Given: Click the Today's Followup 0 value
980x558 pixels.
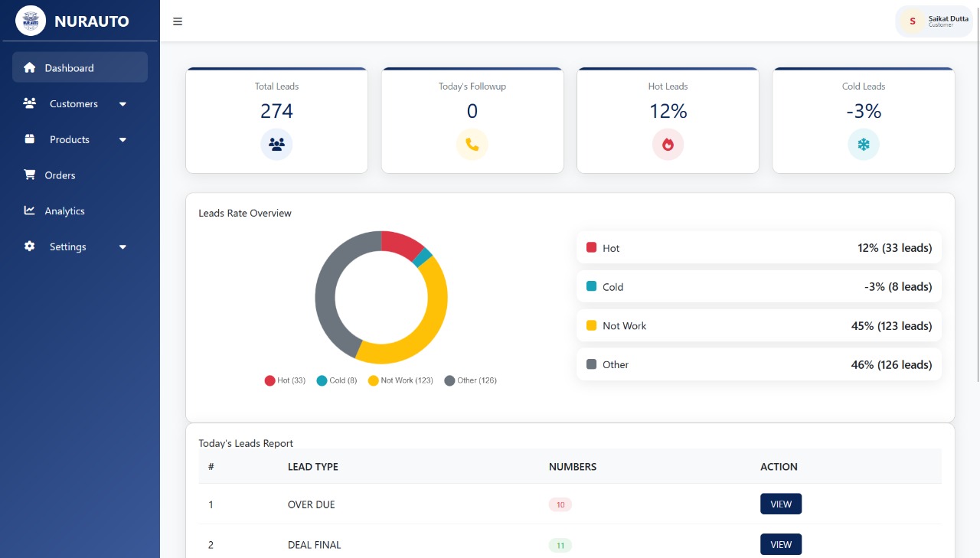Looking at the screenshot, I should pos(472,111).
